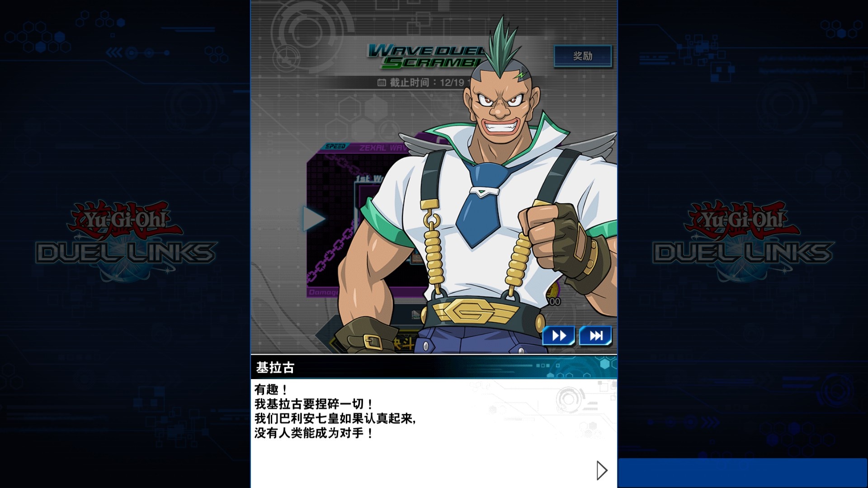Select the SPEED badge on the wave panel
The width and height of the screenshot is (868, 488).
[335, 146]
